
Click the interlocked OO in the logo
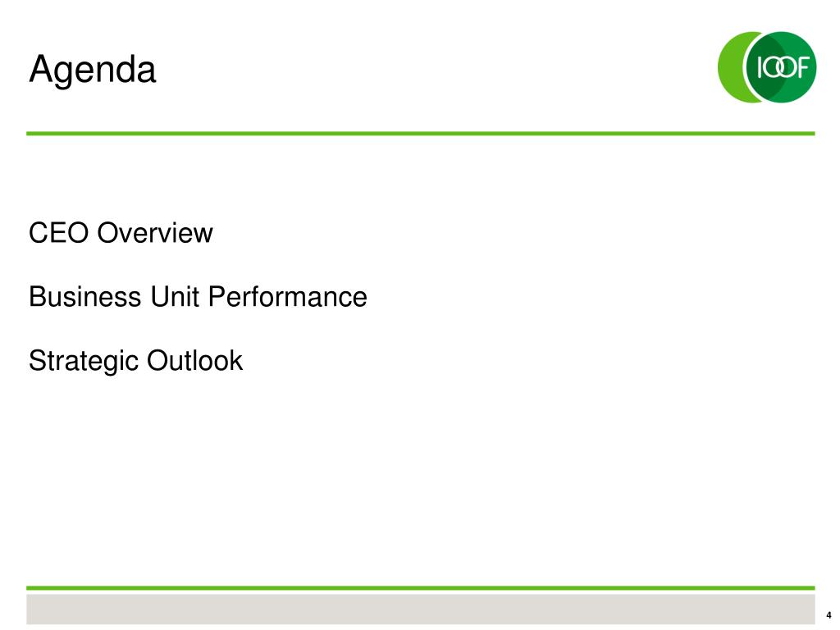[778, 68]
